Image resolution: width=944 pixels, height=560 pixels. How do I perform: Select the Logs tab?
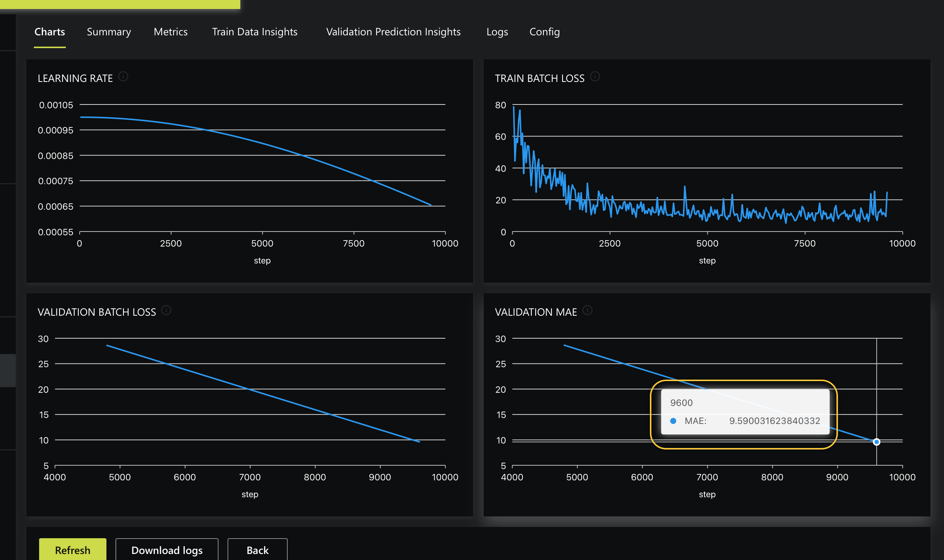click(497, 32)
